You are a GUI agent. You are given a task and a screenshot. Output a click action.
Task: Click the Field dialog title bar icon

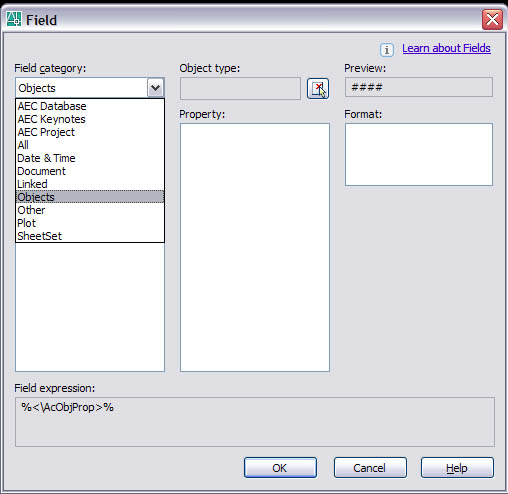(14, 19)
